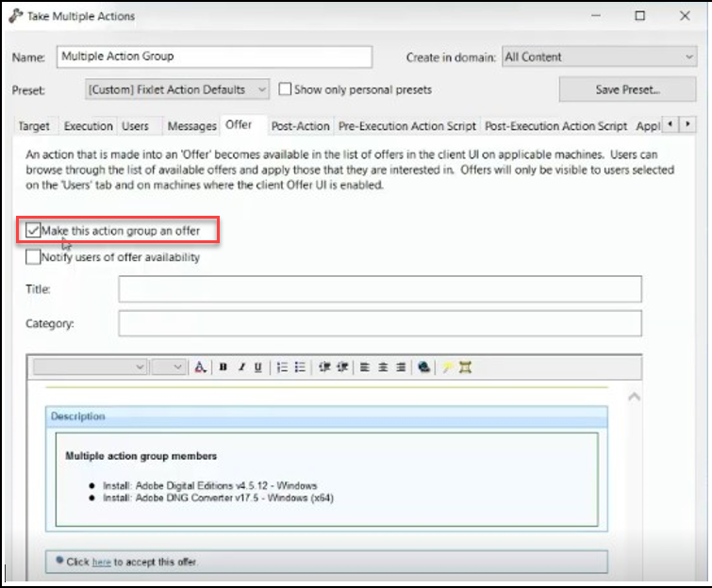Click the Name input field
712x588 pixels.
pyautogui.click(x=214, y=57)
